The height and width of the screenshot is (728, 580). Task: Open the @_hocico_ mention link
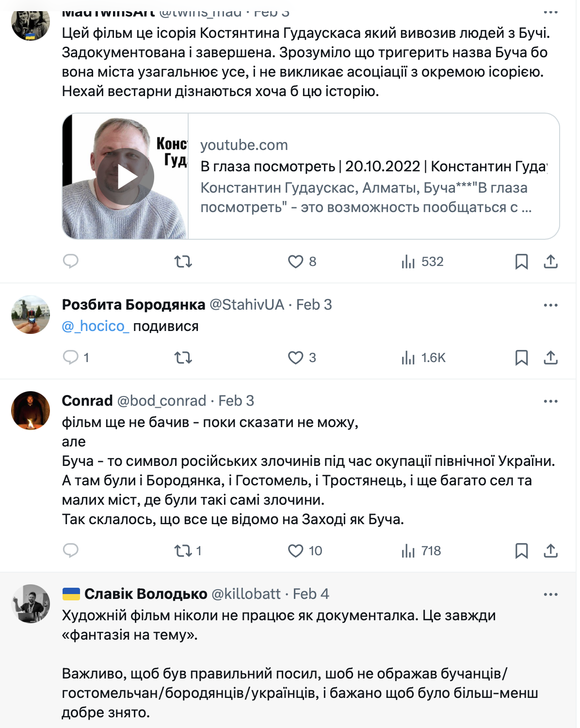click(x=95, y=327)
